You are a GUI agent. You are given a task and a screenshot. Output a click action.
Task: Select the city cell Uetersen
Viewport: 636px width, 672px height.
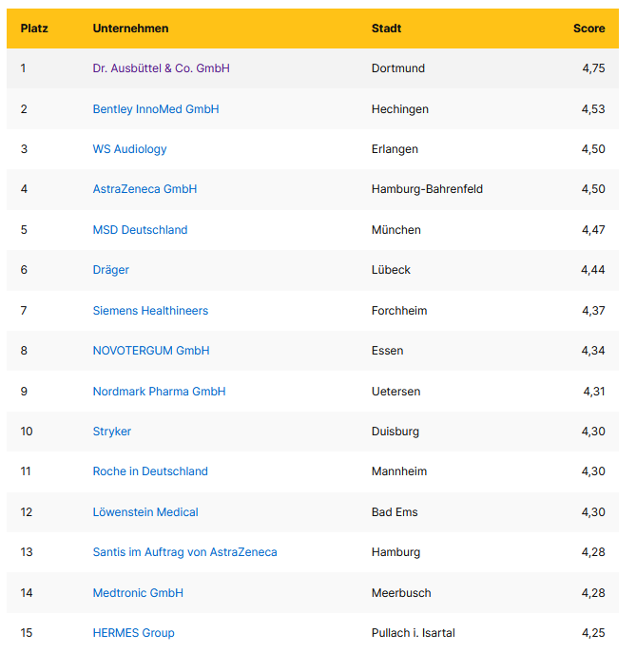(396, 392)
